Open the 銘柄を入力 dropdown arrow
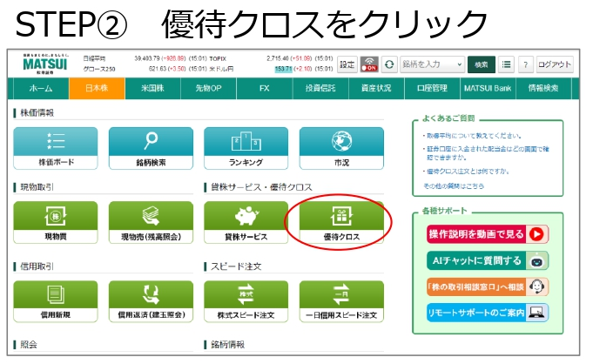The image size is (593, 364). (x=460, y=64)
